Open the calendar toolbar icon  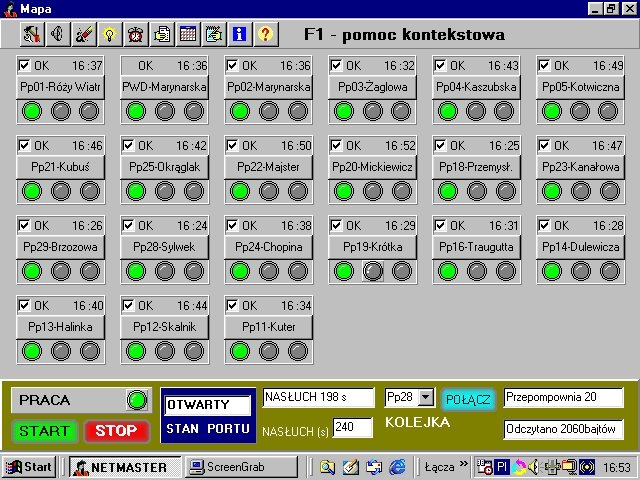pyautogui.click(x=188, y=34)
